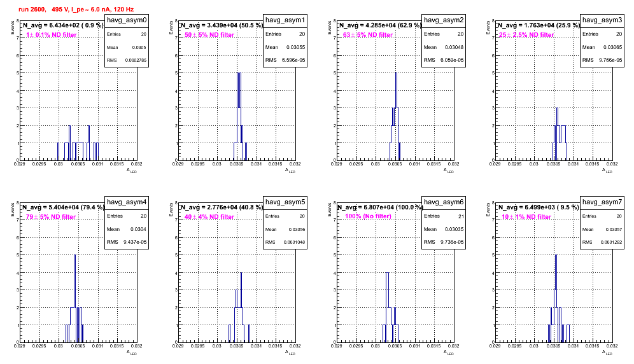Select the Mean value 0.03048
634x364 pixels.
(x=454, y=47)
